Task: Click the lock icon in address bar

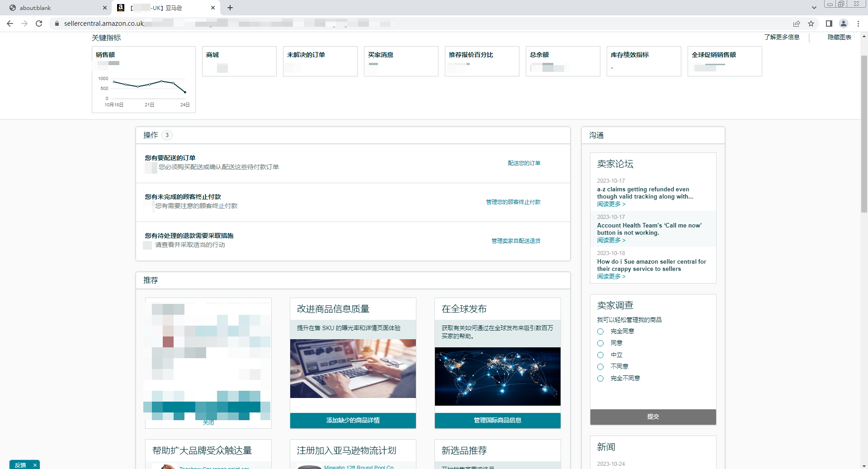Action: (x=57, y=24)
